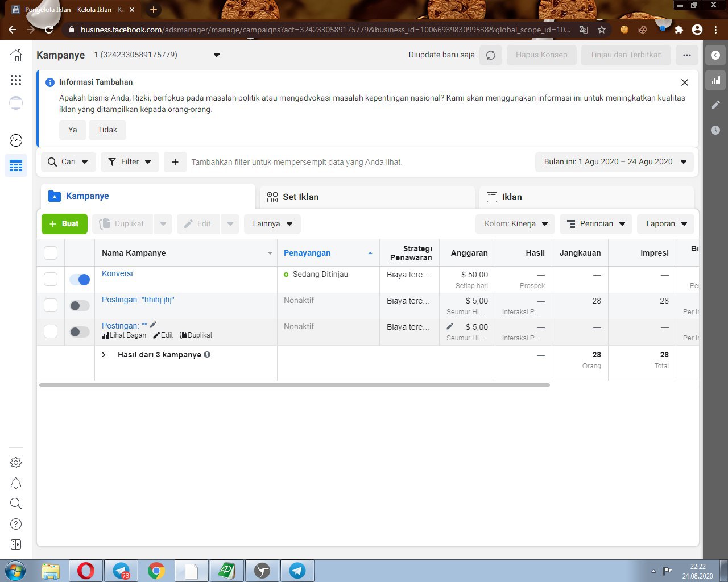Toggle sidebar panel icon at bottom left

[x=16, y=544]
